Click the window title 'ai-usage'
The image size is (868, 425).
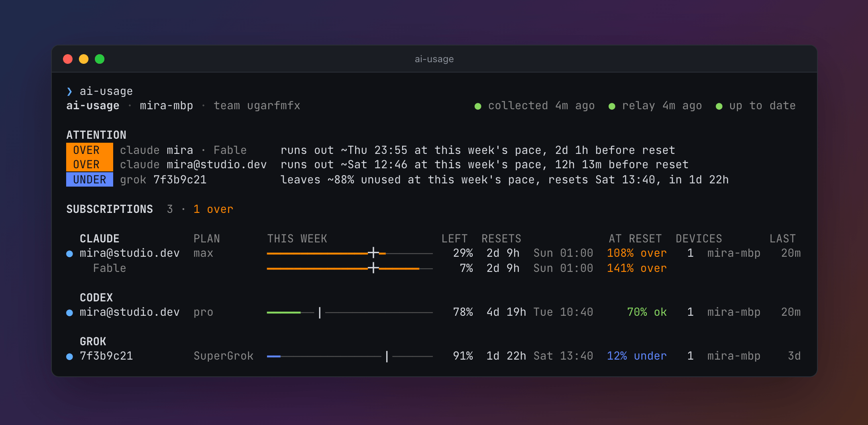[x=434, y=59]
